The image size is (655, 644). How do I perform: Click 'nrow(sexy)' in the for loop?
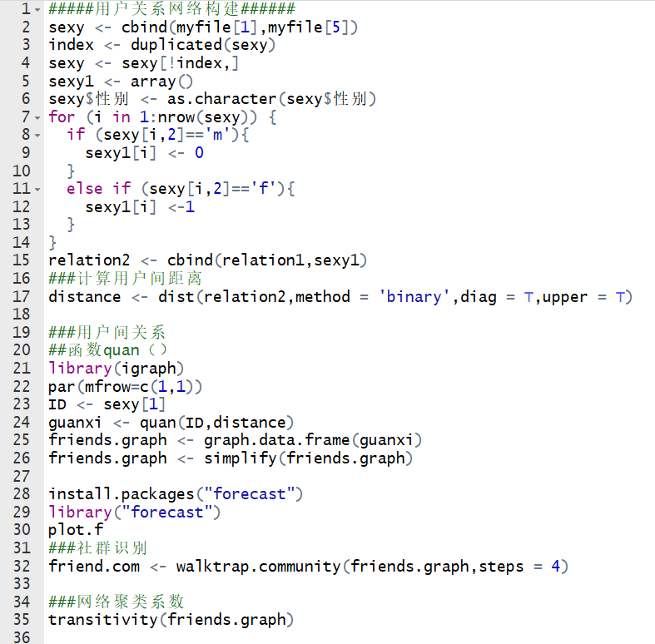(203, 117)
